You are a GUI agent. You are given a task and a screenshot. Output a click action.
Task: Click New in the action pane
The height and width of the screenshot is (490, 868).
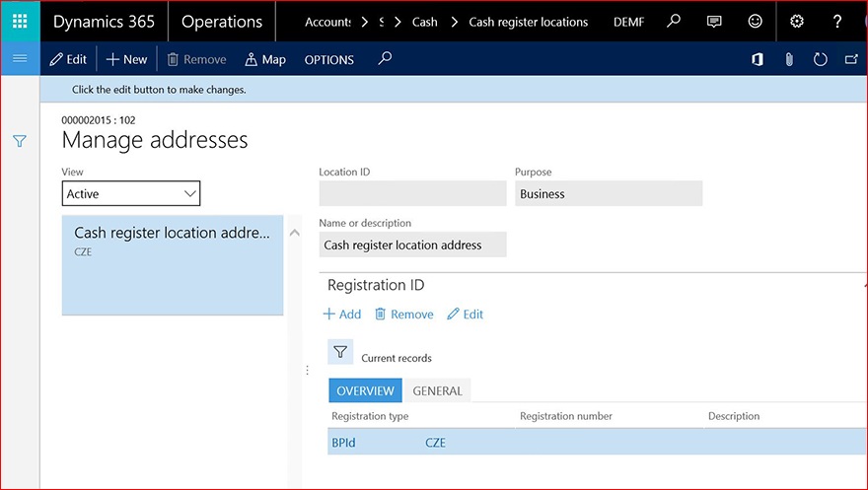tap(127, 59)
